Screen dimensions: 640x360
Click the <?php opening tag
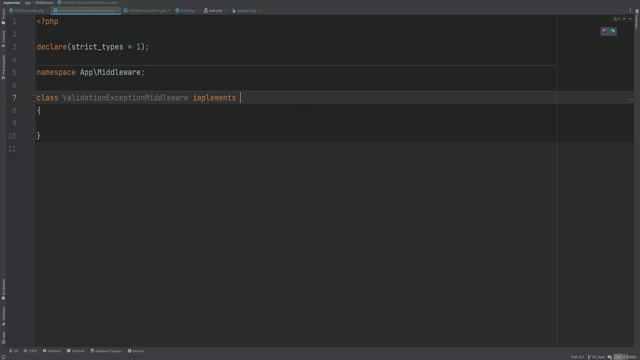tap(47, 22)
